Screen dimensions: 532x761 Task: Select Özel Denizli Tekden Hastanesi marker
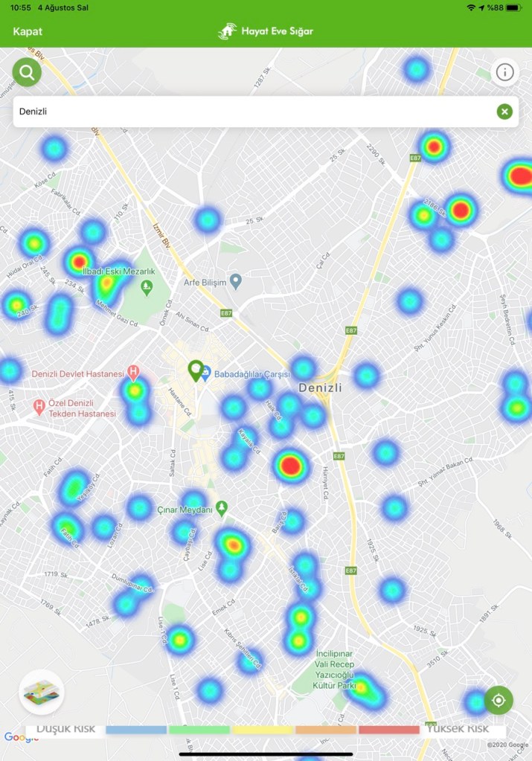tap(39, 407)
